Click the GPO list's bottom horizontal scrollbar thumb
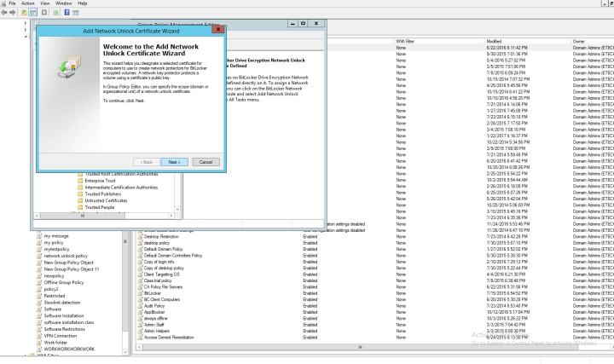The width and height of the screenshot is (614, 364). (x=360, y=347)
